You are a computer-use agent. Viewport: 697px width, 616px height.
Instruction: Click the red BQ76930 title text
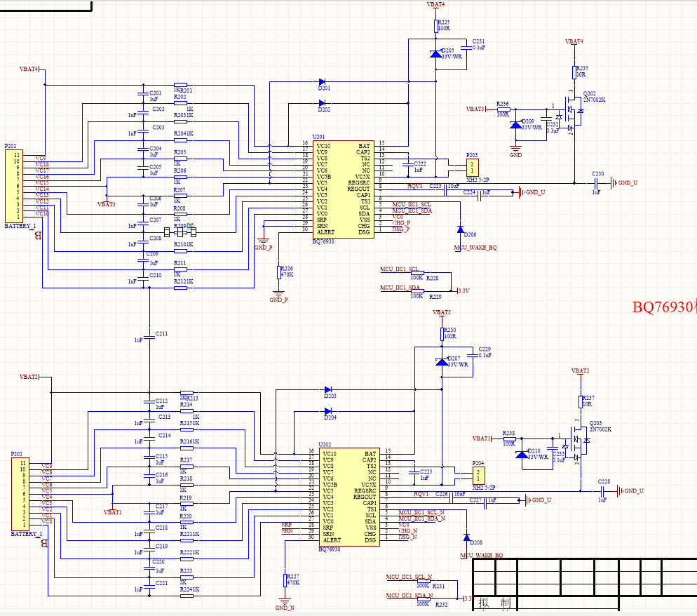click(x=665, y=307)
